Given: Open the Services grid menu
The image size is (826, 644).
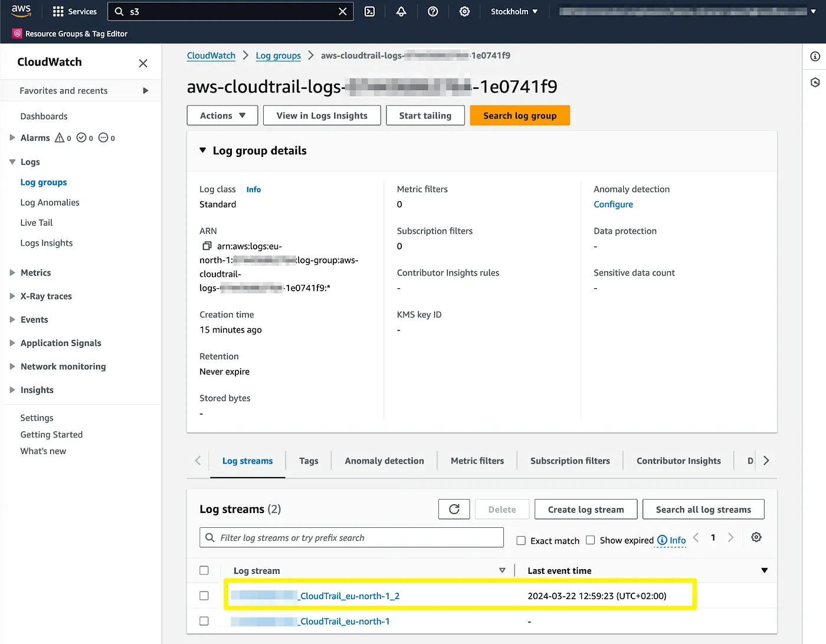Looking at the screenshot, I should [x=74, y=12].
